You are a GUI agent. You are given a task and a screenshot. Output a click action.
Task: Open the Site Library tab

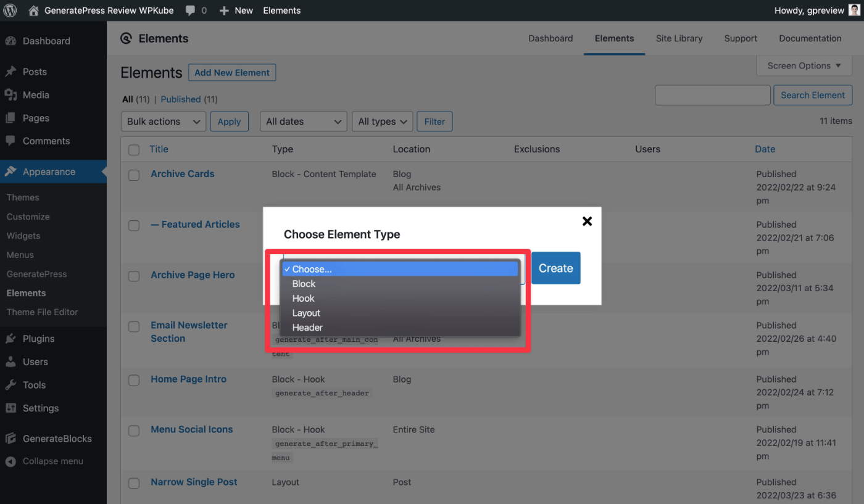[x=679, y=38]
